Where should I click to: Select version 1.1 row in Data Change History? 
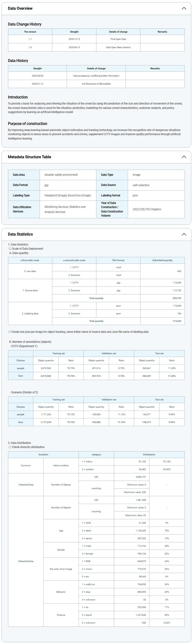tap(30, 39)
